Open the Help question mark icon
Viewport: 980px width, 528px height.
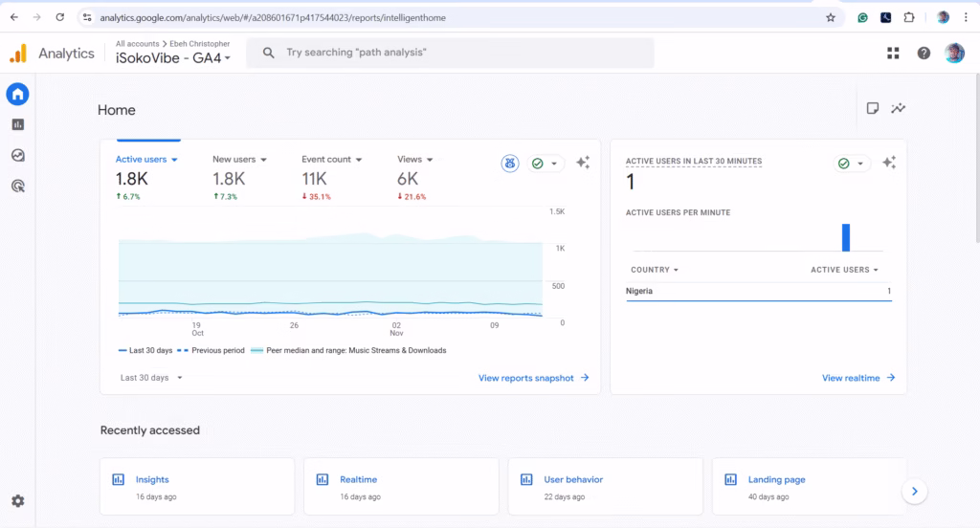tap(924, 54)
